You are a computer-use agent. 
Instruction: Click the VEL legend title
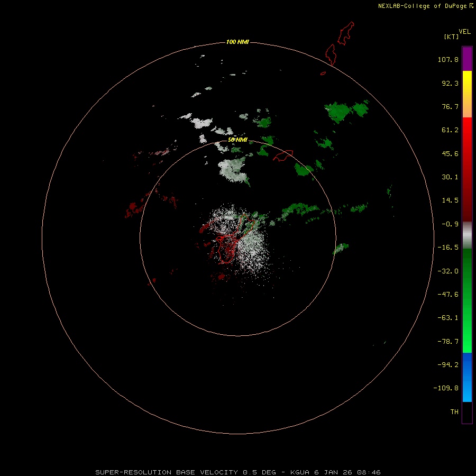464,32
